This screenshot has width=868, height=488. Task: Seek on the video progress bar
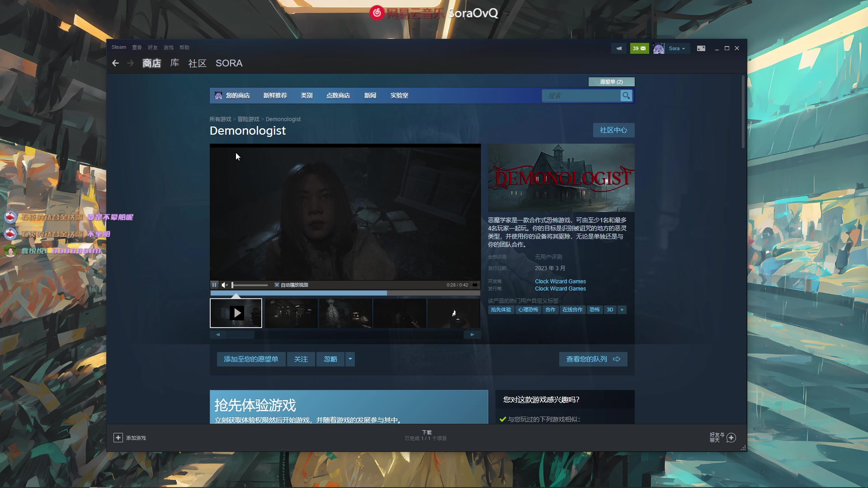point(345,293)
